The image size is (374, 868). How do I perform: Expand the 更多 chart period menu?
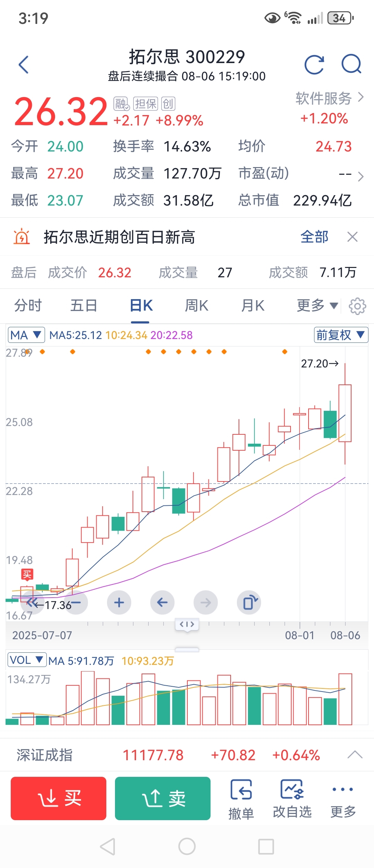(317, 306)
